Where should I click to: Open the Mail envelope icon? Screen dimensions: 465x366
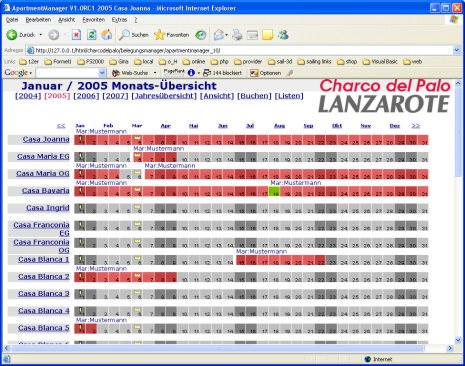coord(219,35)
